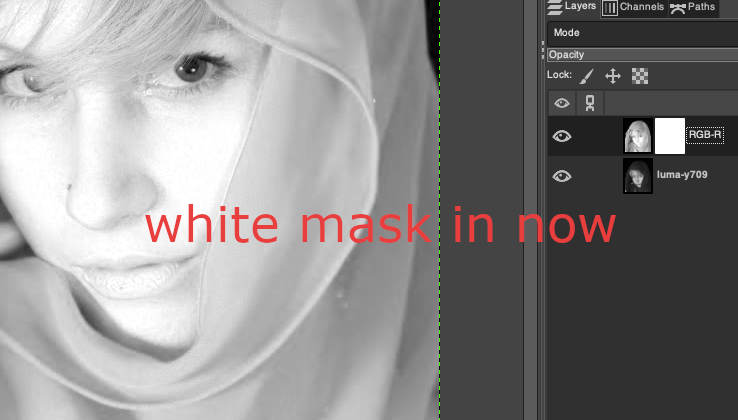
Task: Click the RGB-R layer name field
Action: [x=705, y=135]
